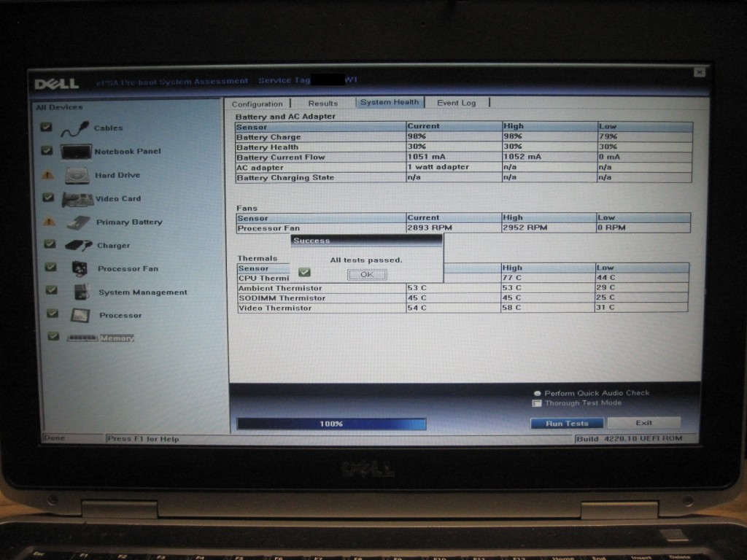747x560 pixels.
Task: Click the Processor Fan row in Fans table
Action: tap(463, 228)
